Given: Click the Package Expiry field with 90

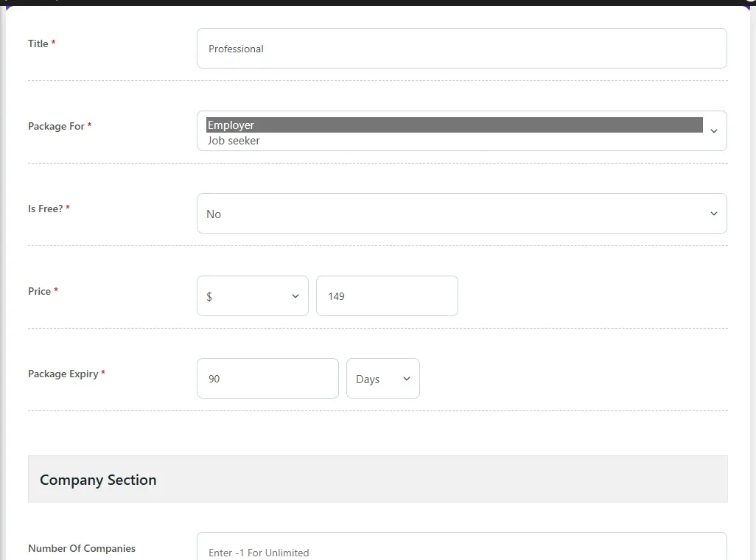Looking at the screenshot, I should tap(267, 379).
